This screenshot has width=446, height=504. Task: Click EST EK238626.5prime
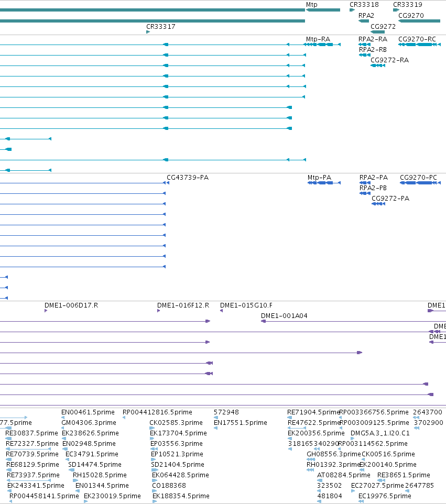click(90, 433)
